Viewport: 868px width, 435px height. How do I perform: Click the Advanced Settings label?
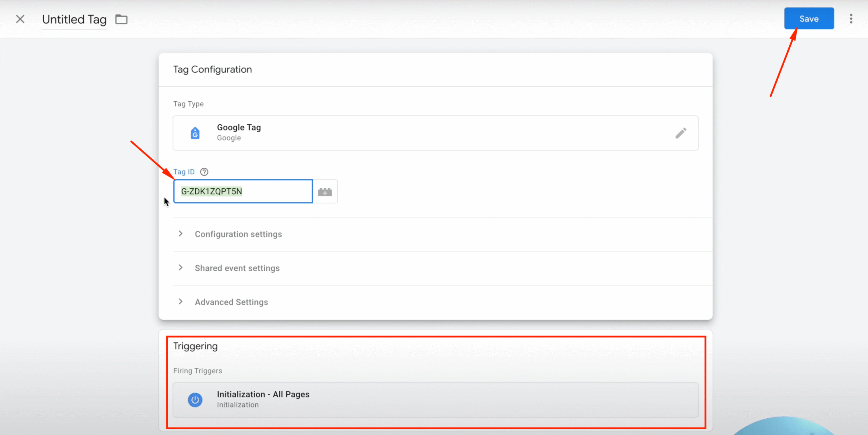231,302
